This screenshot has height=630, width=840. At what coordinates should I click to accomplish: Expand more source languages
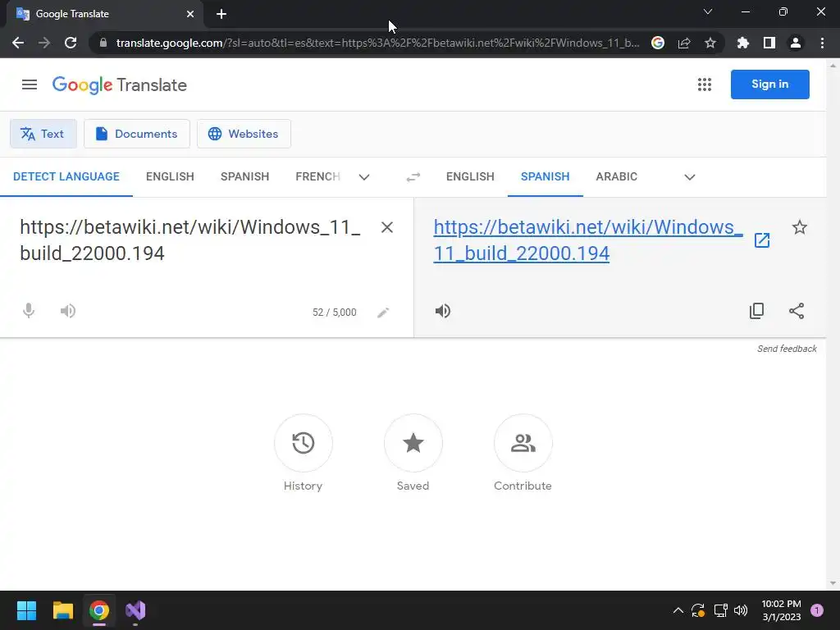364,177
